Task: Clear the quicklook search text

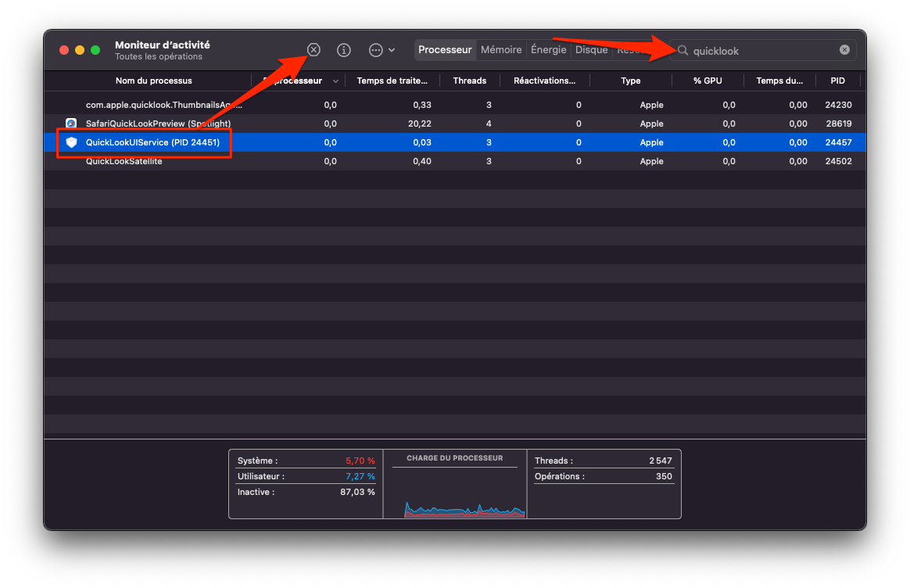Action: tap(844, 50)
